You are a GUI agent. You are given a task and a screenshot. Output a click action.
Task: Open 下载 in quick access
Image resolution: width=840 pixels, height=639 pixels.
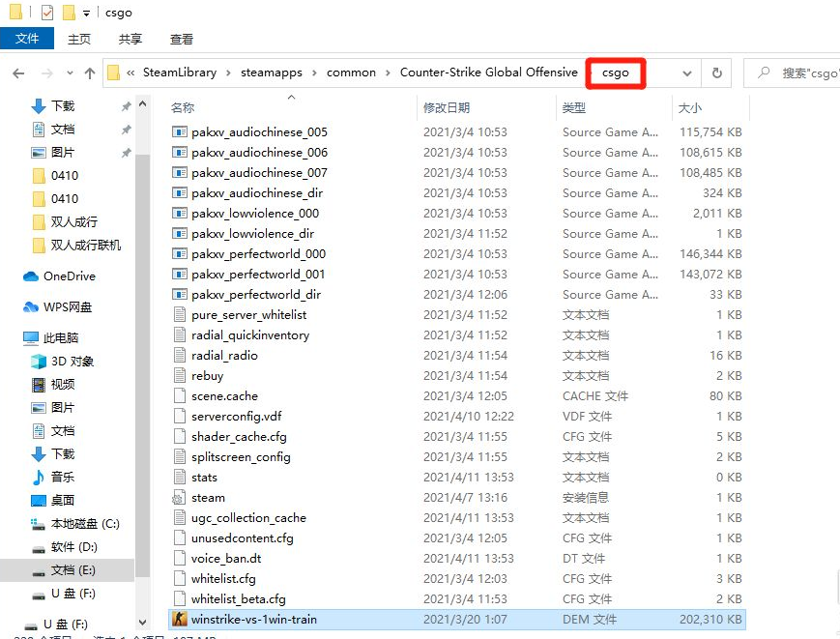pos(63,106)
